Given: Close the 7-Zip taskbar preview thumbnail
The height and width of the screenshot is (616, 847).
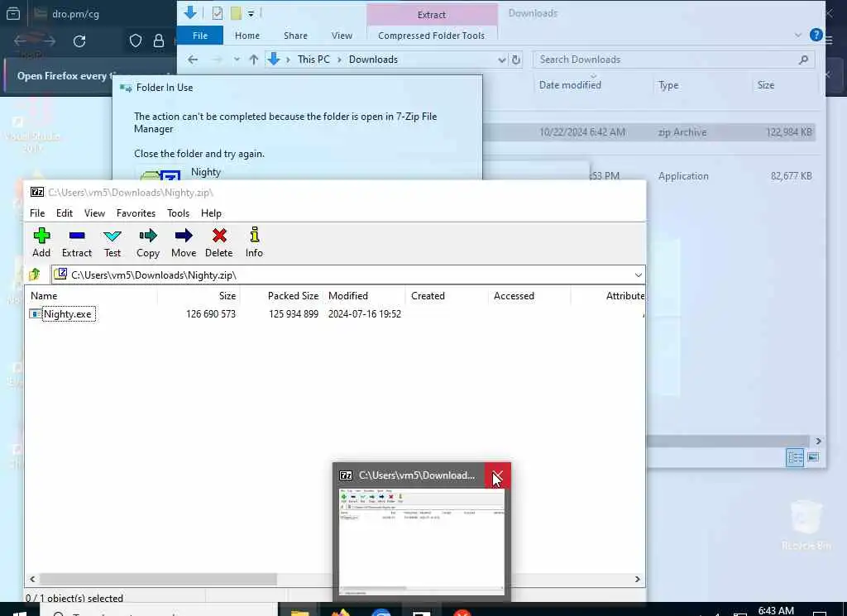Looking at the screenshot, I should (497, 475).
